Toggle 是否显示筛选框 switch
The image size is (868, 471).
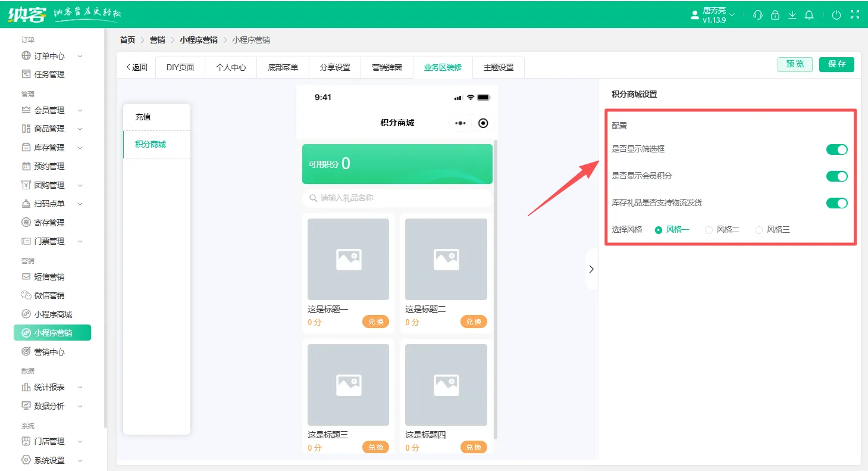[836, 149]
